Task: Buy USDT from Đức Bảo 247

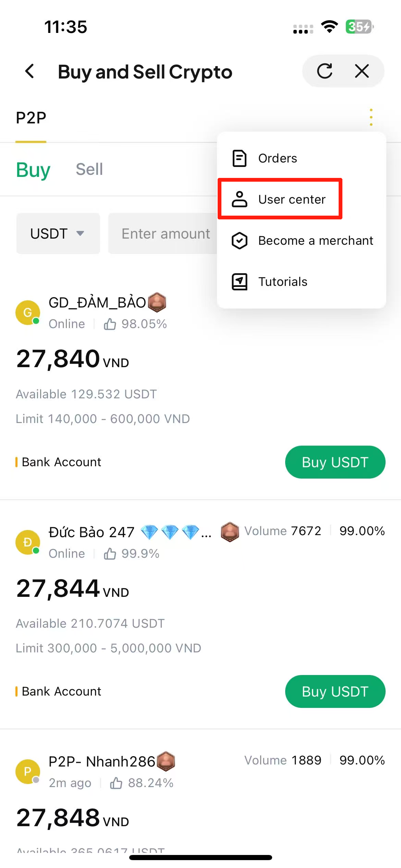Action: pos(335,691)
